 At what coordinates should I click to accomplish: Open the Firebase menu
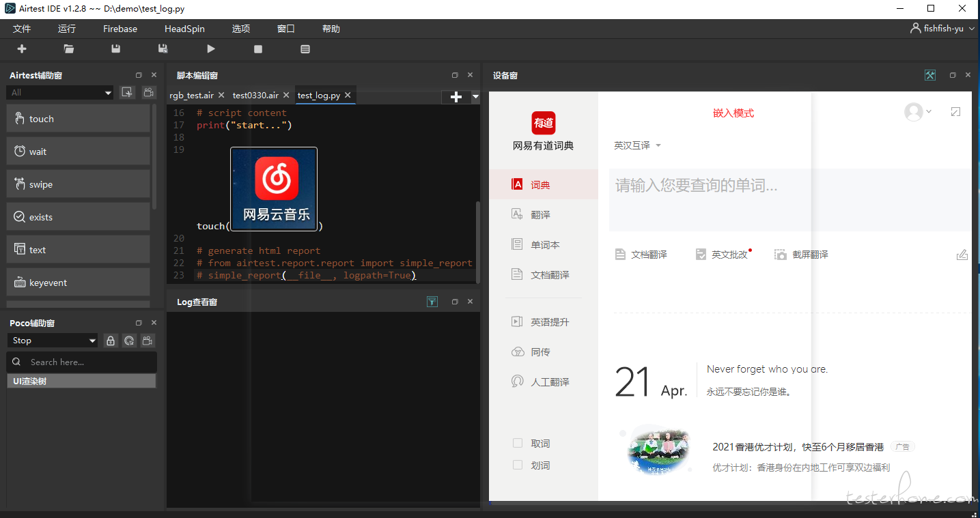pyautogui.click(x=120, y=29)
